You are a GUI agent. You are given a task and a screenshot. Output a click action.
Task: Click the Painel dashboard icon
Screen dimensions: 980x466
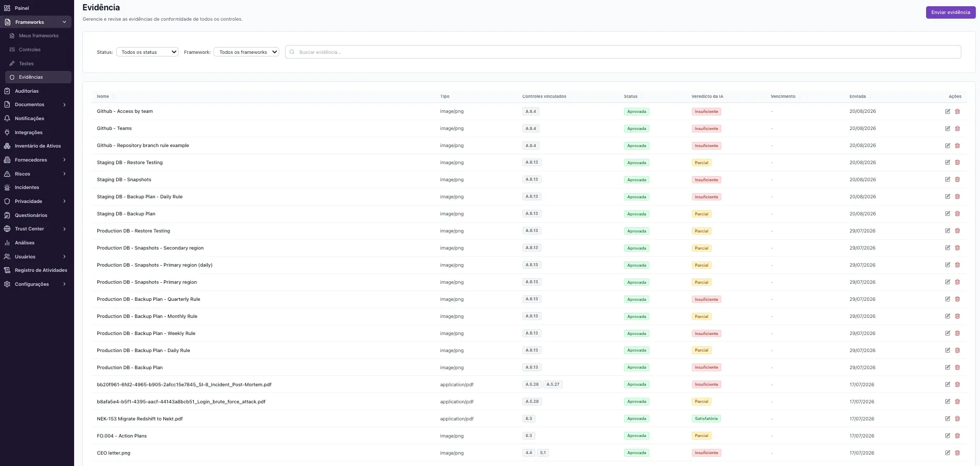pos(7,8)
